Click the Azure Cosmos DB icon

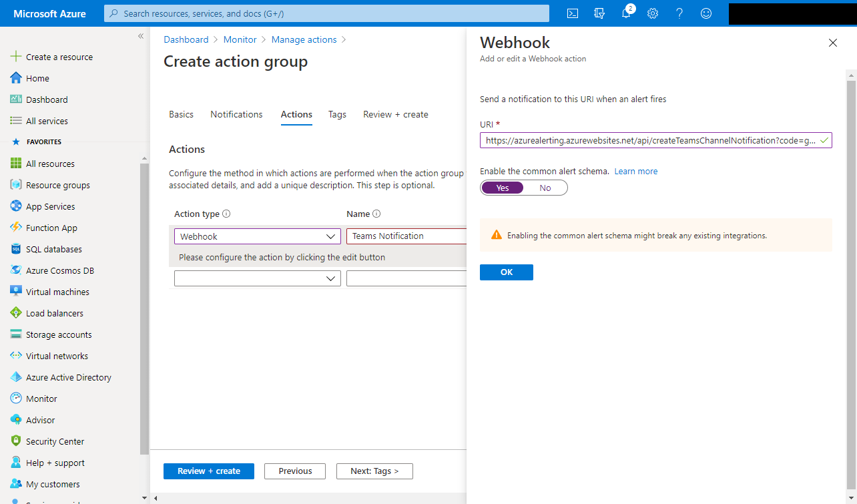click(16, 270)
